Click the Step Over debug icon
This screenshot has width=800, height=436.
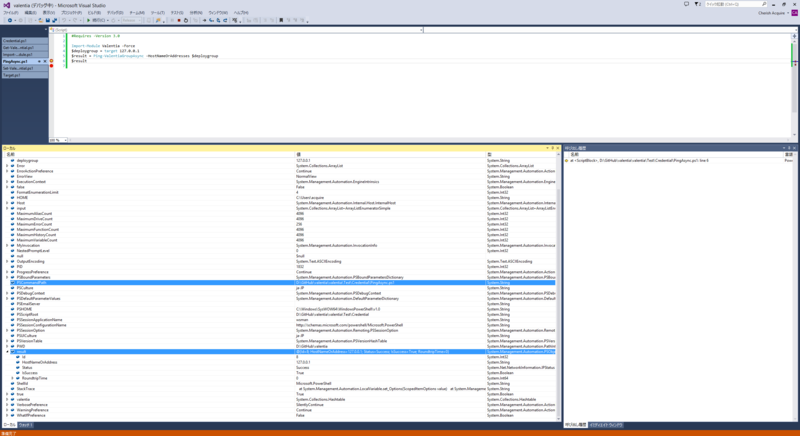tap(218, 20)
